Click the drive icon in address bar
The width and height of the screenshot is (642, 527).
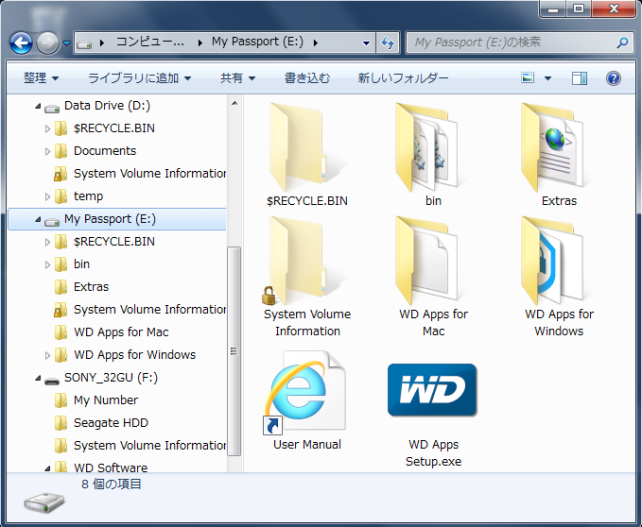point(84,43)
